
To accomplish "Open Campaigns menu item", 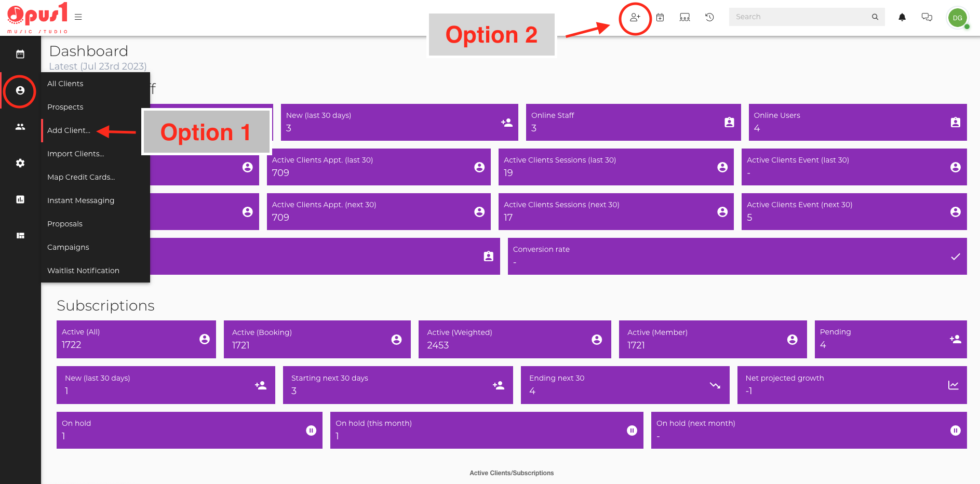I will [96, 247].
